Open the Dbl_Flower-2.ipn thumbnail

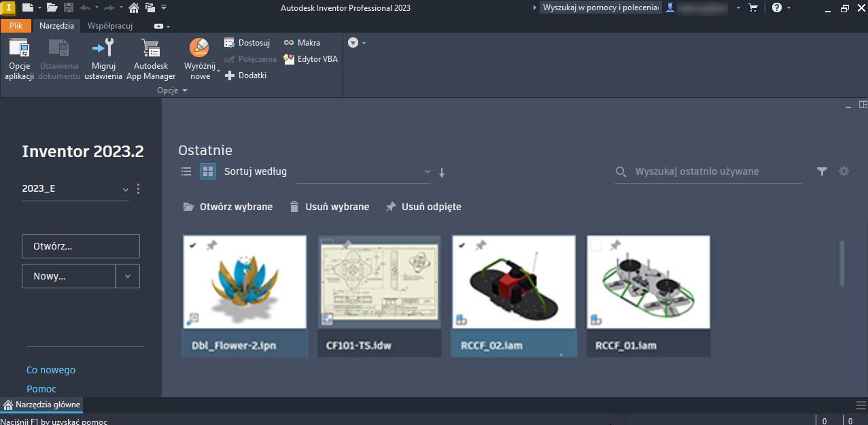pos(245,283)
